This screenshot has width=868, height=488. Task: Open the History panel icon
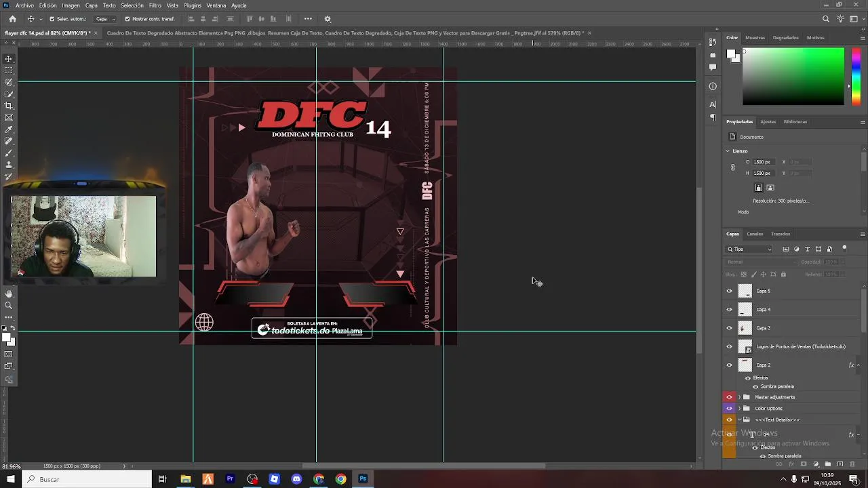[713, 43]
